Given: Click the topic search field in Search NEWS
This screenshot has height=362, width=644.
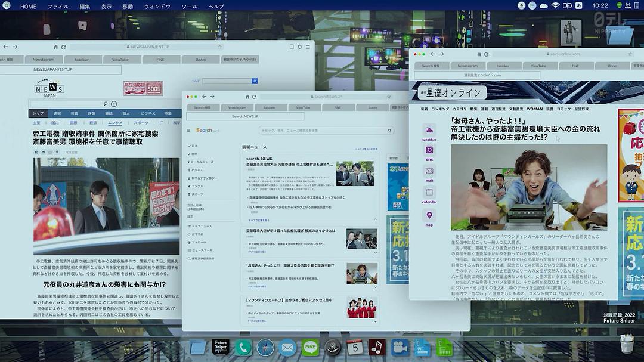Looking at the screenshot, I should pos(326,130).
